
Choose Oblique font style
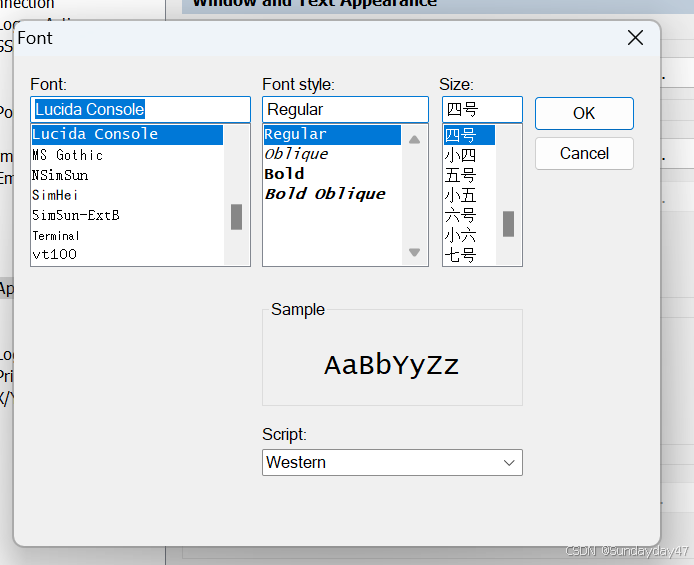(x=296, y=154)
